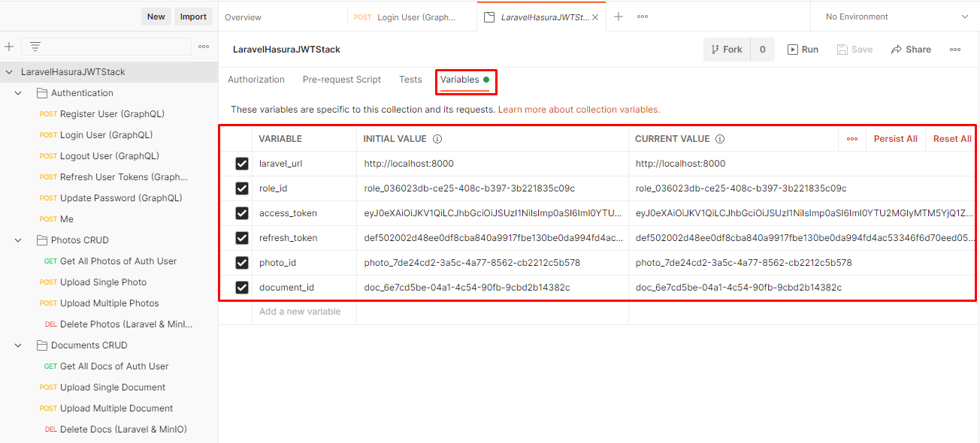Open the Pre-request Script tab
This screenshot has width=980, height=443.
click(x=342, y=80)
